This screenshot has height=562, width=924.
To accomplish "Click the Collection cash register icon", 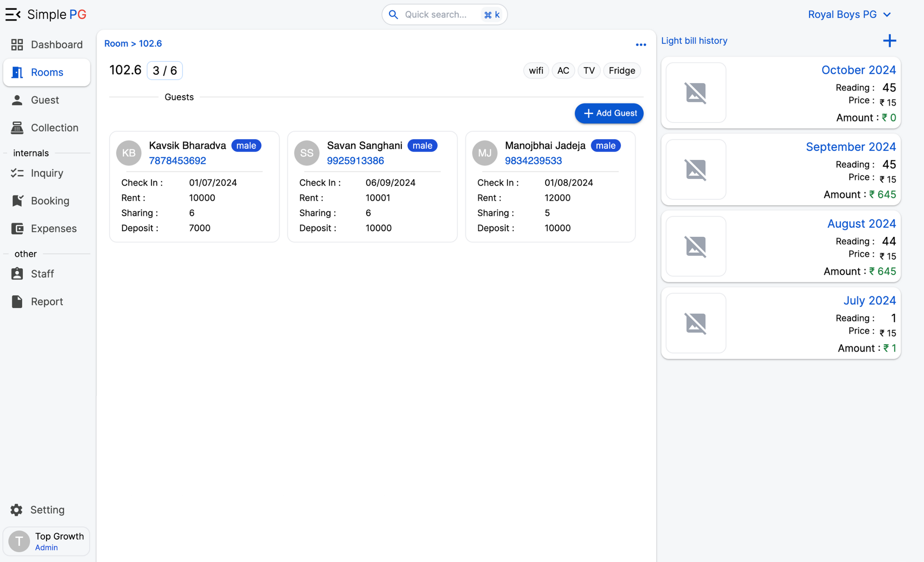I will 17,128.
